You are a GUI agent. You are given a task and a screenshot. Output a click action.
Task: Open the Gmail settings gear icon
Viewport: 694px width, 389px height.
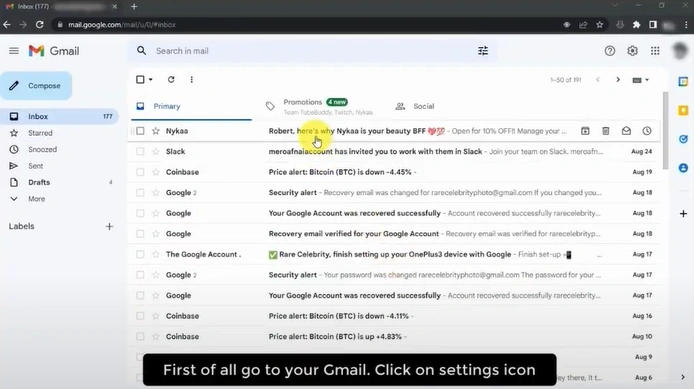pos(632,51)
